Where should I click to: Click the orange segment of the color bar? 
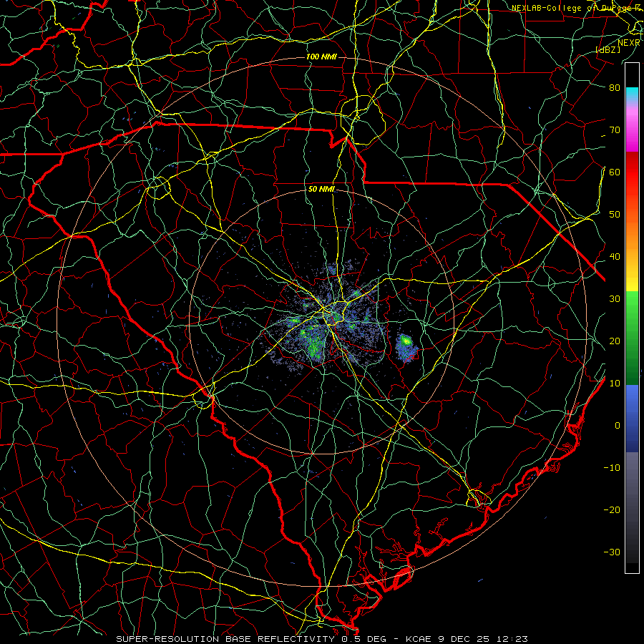[632, 234]
